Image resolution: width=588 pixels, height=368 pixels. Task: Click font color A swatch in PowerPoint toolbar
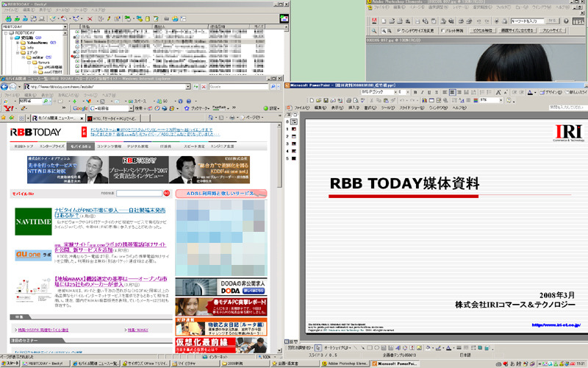pos(530,92)
